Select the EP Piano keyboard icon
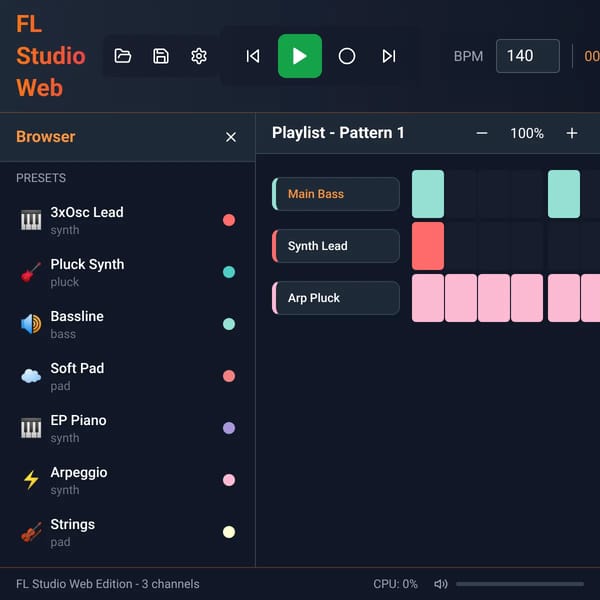This screenshot has width=600, height=600. pyautogui.click(x=31, y=428)
